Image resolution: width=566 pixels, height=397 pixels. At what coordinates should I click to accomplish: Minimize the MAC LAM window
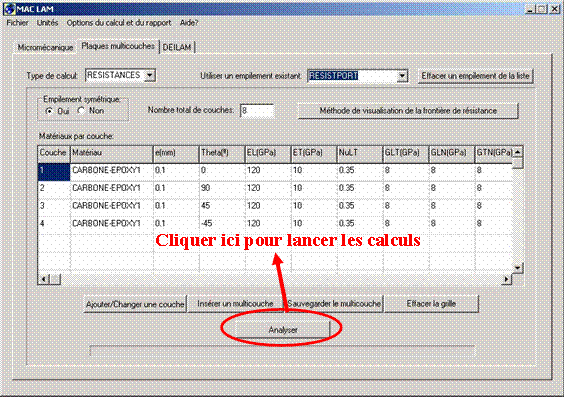point(529,9)
